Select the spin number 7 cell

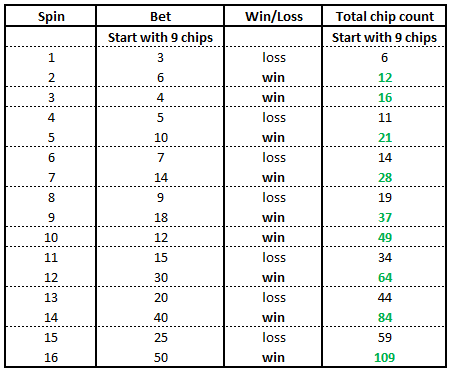pos(51,178)
